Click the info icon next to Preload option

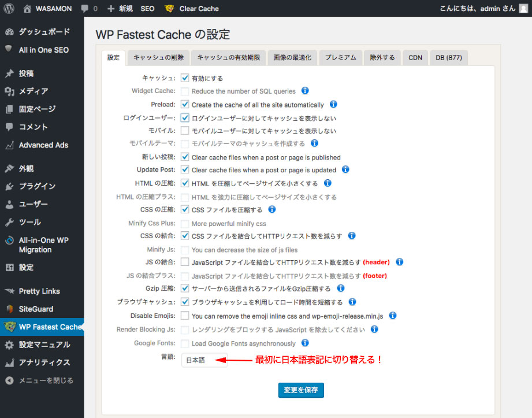pyautogui.click(x=333, y=104)
